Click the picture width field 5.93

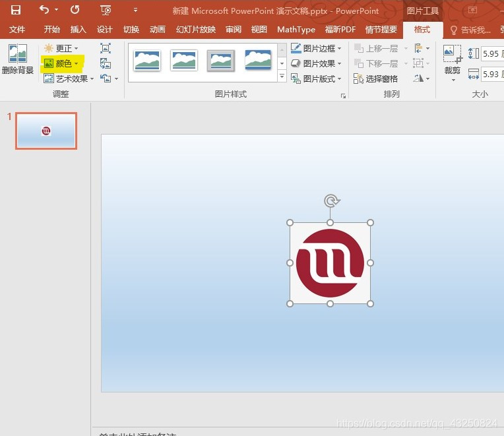(x=492, y=75)
